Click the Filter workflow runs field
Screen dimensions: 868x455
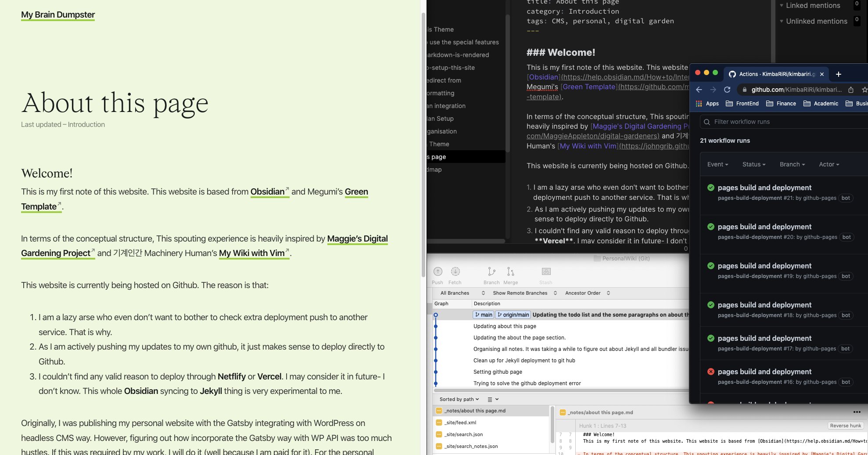point(781,122)
